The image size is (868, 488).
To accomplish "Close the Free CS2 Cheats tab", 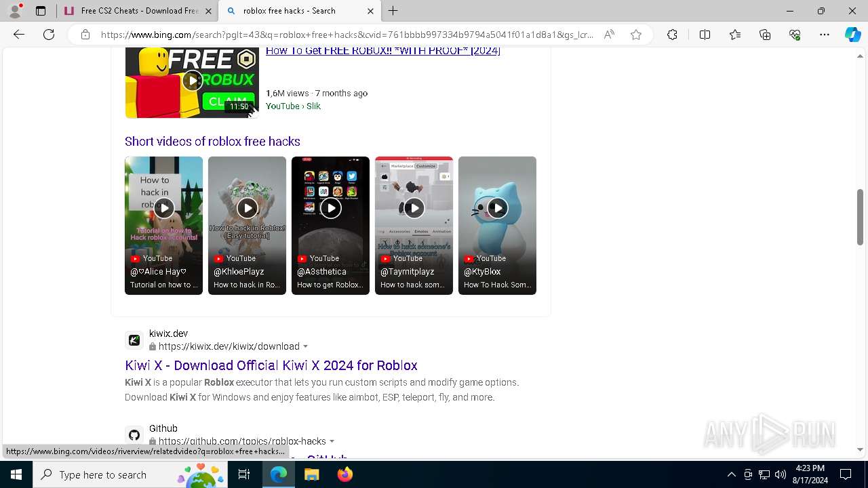I will [208, 11].
